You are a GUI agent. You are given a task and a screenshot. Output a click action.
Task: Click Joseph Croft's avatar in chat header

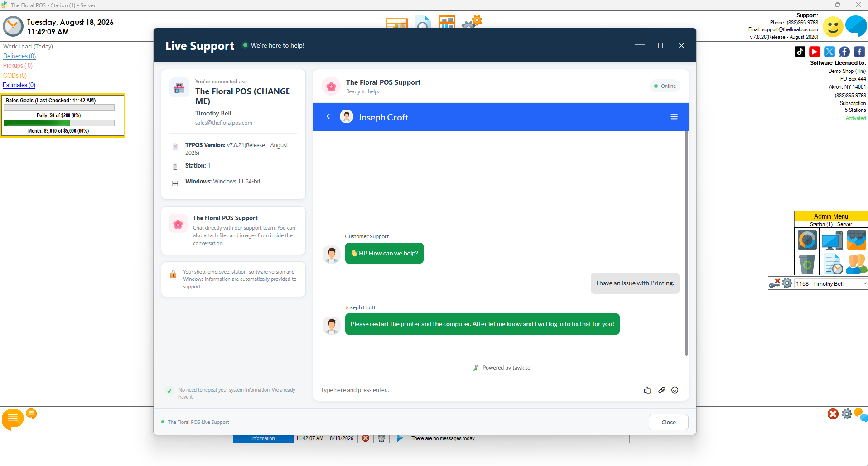pyautogui.click(x=347, y=117)
